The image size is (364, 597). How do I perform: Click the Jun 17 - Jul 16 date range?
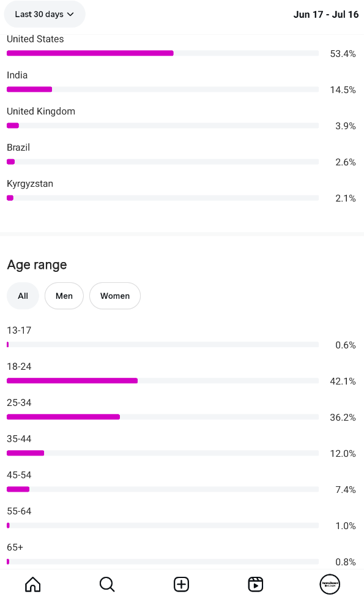click(x=326, y=15)
